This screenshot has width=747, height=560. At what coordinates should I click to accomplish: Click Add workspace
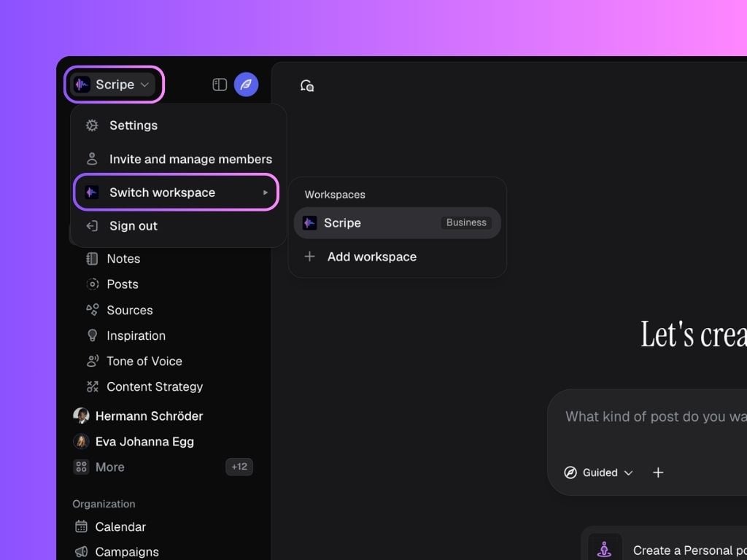(x=398, y=257)
